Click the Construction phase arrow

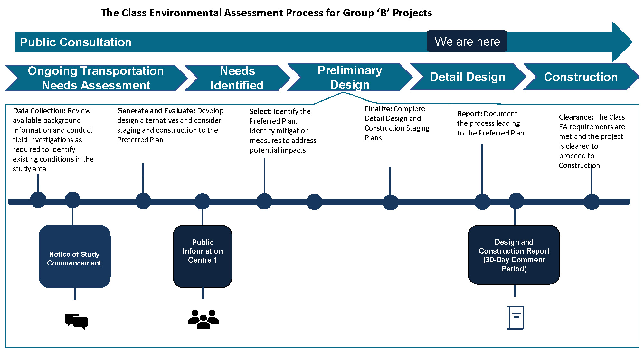(581, 77)
